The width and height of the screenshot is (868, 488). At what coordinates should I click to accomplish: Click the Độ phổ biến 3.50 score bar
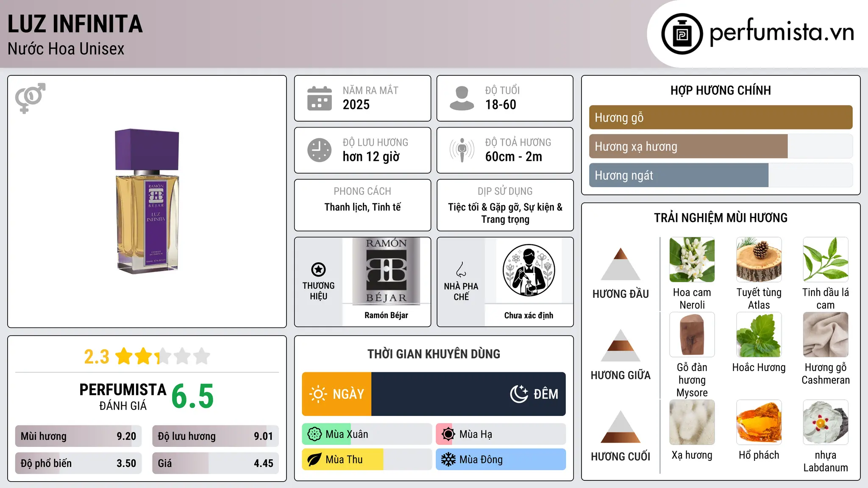coord(78,463)
